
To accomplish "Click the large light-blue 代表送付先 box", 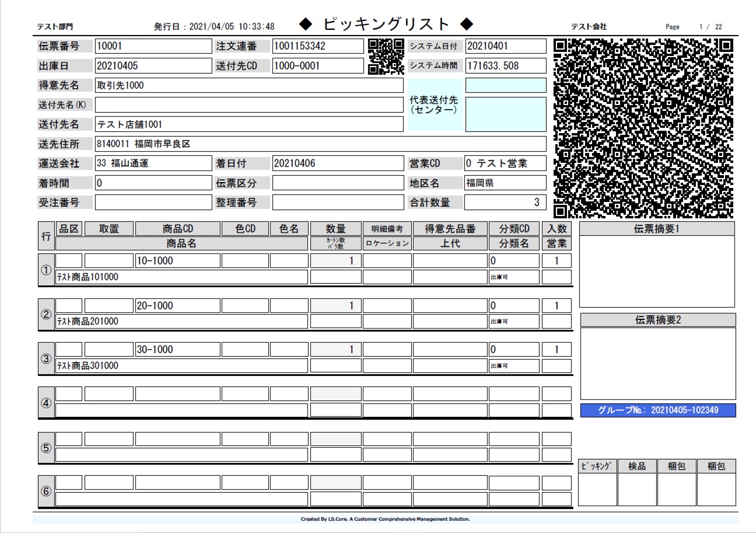I will click(x=506, y=114).
